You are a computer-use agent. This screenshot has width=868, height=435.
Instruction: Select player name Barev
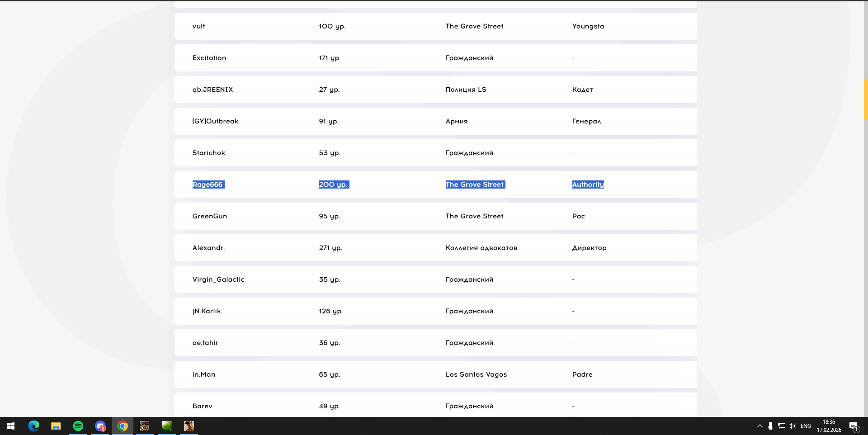pos(203,406)
